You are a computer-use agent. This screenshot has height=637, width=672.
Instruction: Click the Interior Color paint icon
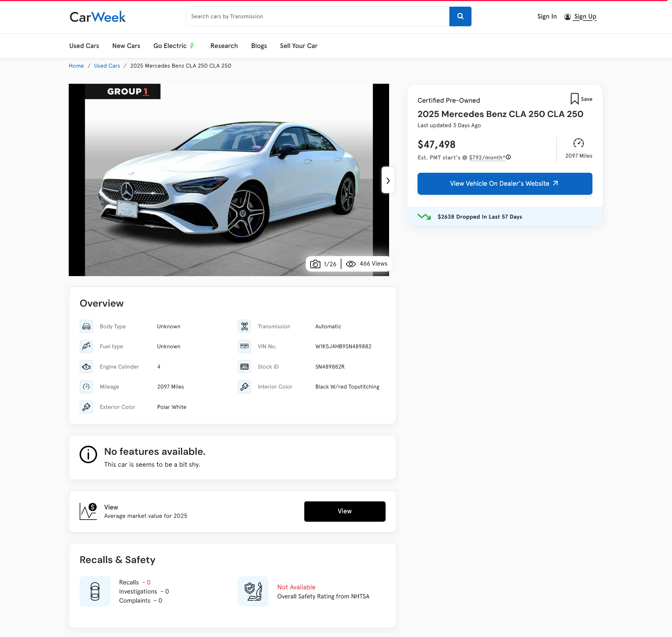(244, 387)
